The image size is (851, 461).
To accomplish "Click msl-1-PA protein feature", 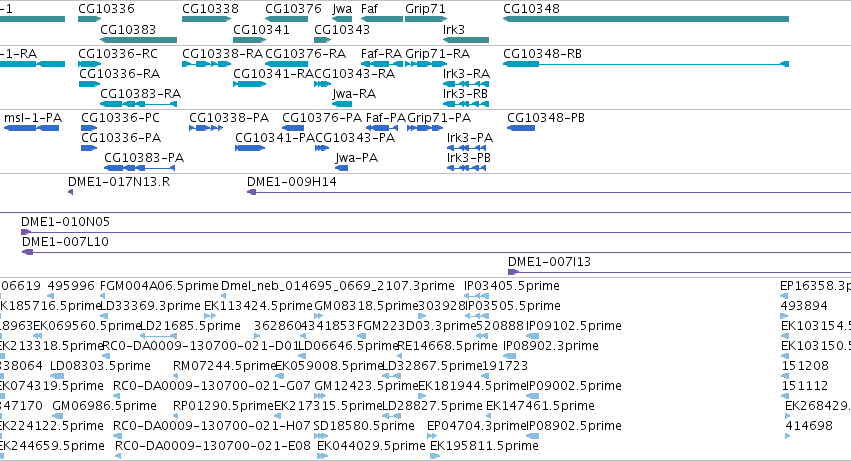I will pos(31,128).
